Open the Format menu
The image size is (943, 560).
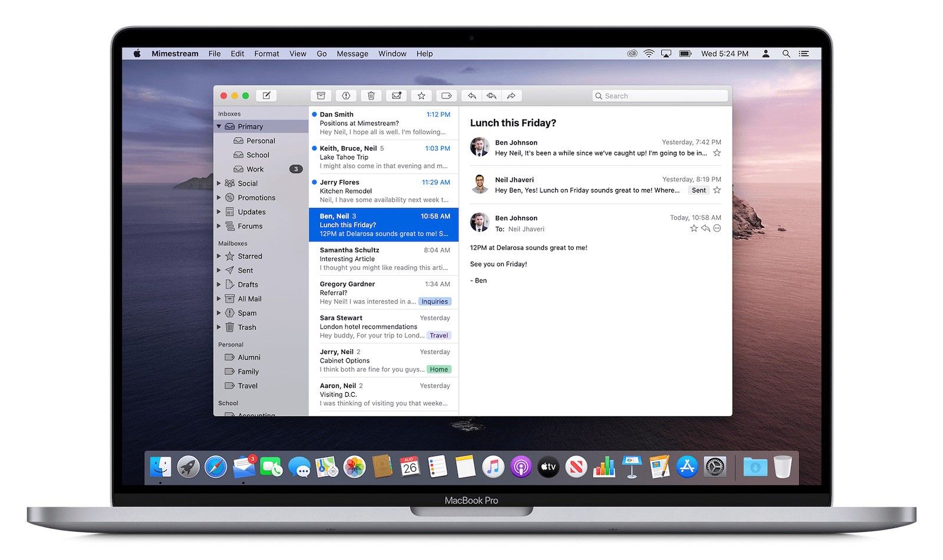click(267, 54)
